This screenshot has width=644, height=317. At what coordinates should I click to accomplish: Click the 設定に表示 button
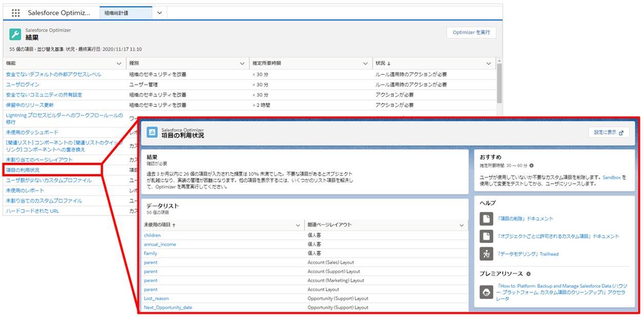[x=609, y=133]
